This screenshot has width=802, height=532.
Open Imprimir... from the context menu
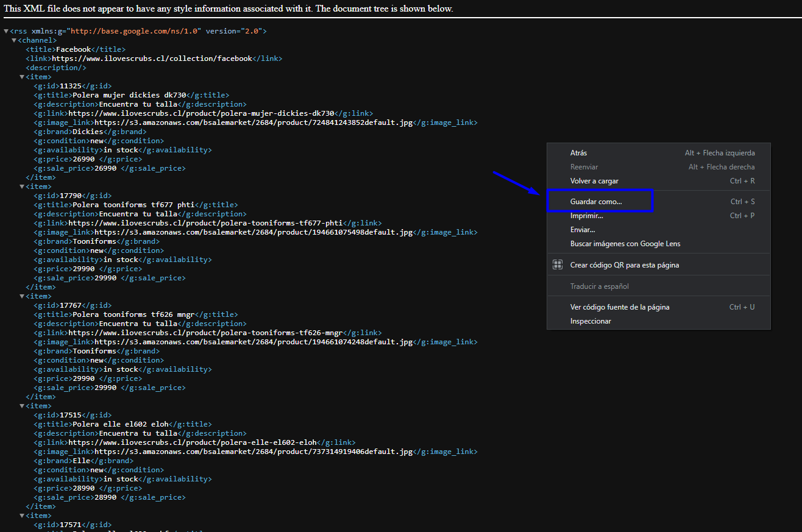(x=659, y=216)
